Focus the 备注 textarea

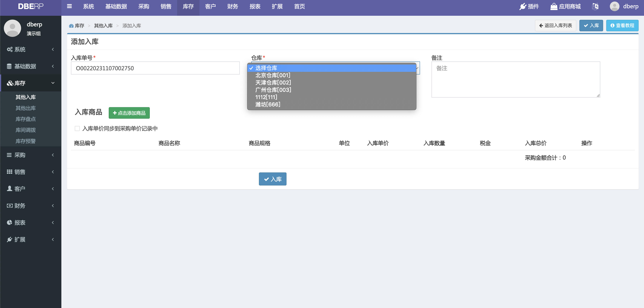[516, 79]
